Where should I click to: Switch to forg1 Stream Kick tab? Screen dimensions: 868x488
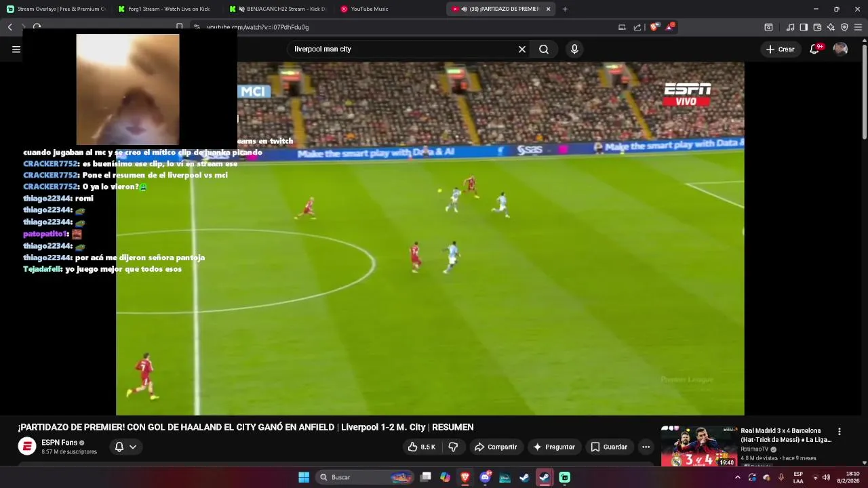(165, 9)
